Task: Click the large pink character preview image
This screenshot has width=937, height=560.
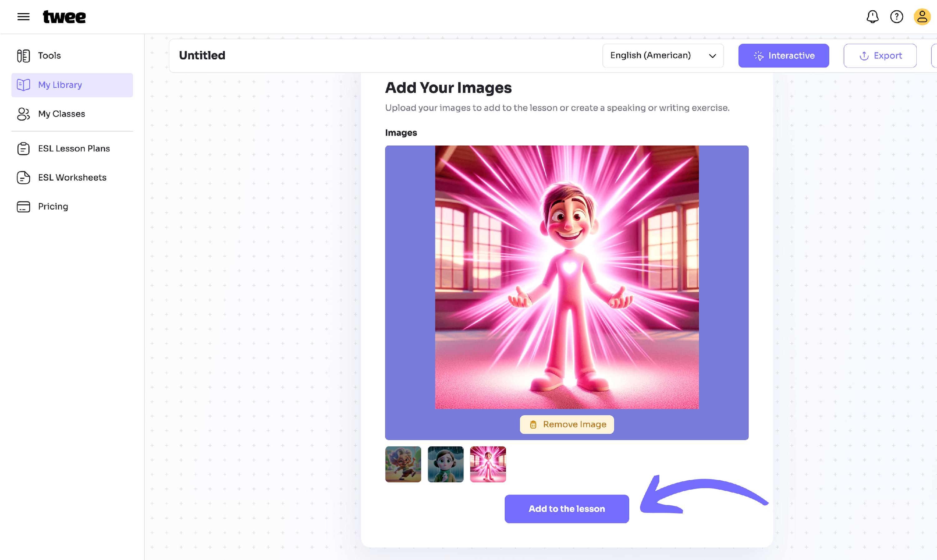Action: (567, 277)
